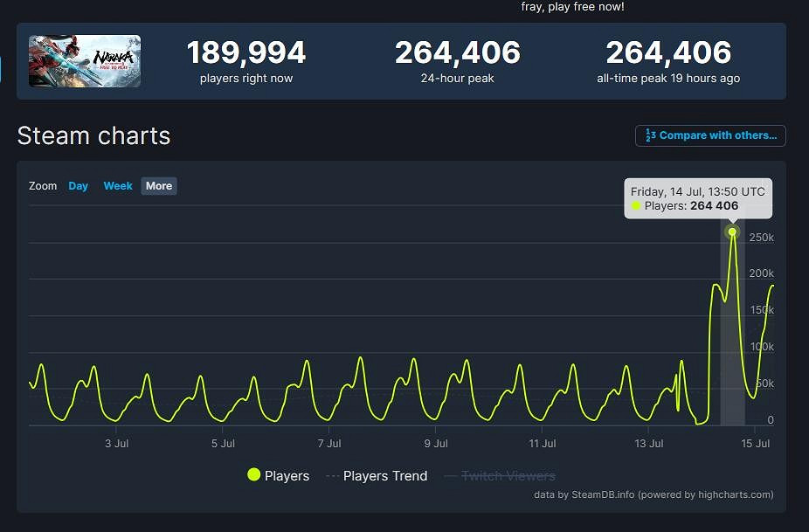Click the Naraka Free to Play banner image

click(x=84, y=60)
